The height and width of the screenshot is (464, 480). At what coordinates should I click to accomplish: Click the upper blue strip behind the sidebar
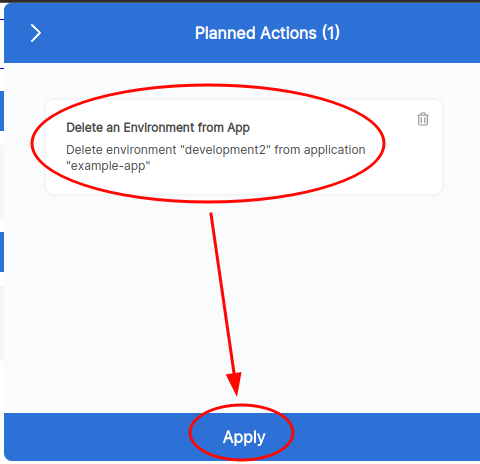tap(2, 111)
